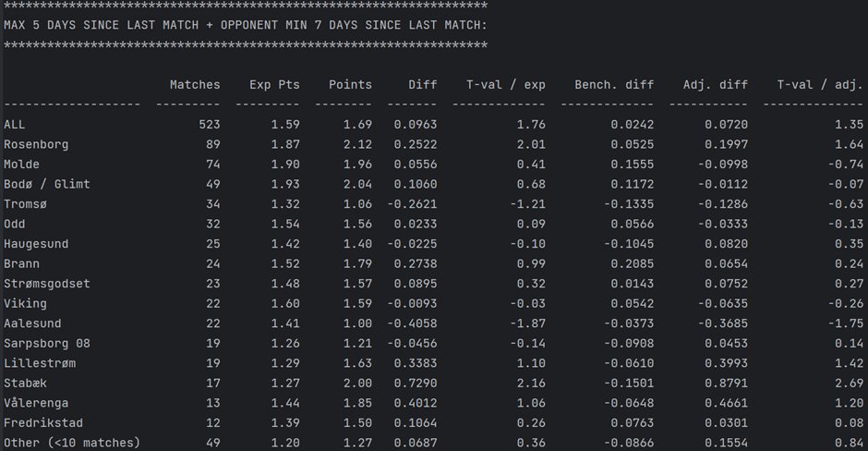The image size is (868, 451).
Task: Click the 'Matches' column header
Action: (x=195, y=85)
